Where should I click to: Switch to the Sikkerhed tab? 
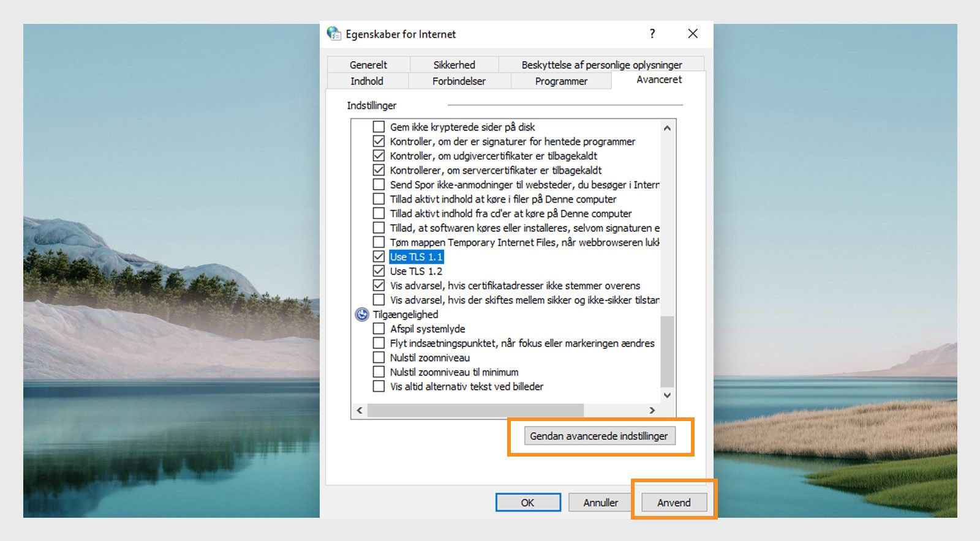[x=454, y=65]
